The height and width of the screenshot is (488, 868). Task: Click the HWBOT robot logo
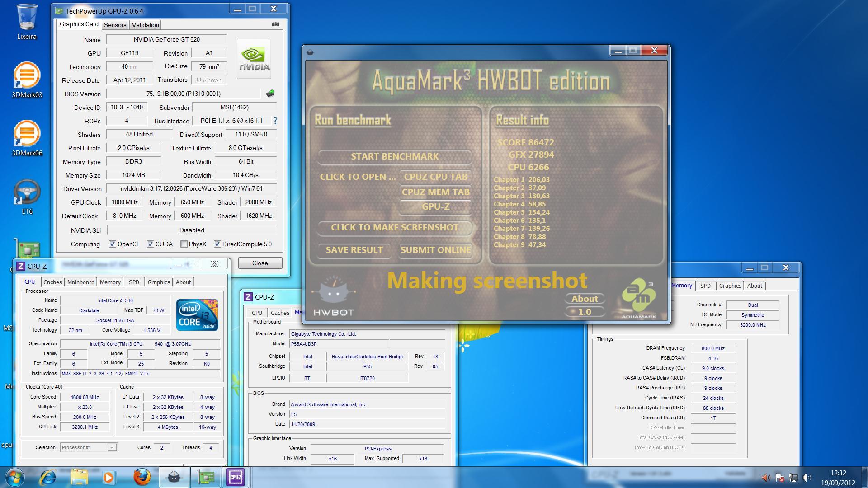click(334, 296)
